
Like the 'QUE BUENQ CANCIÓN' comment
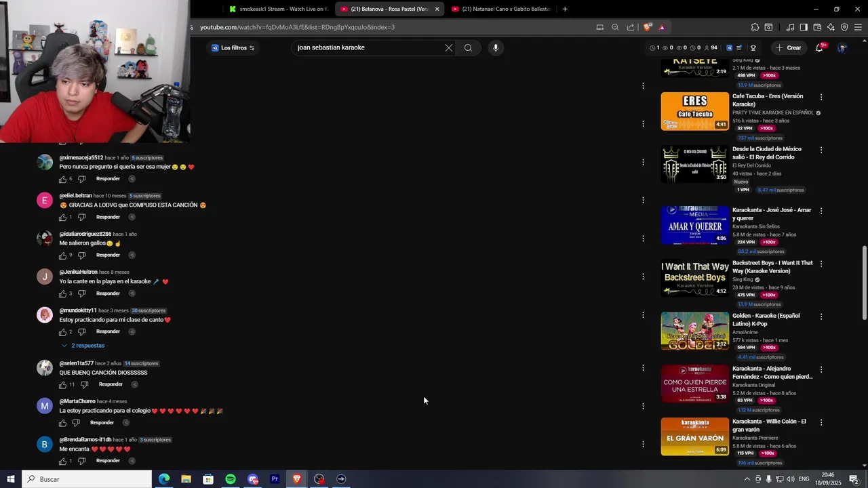pyautogui.click(x=62, y=385)
